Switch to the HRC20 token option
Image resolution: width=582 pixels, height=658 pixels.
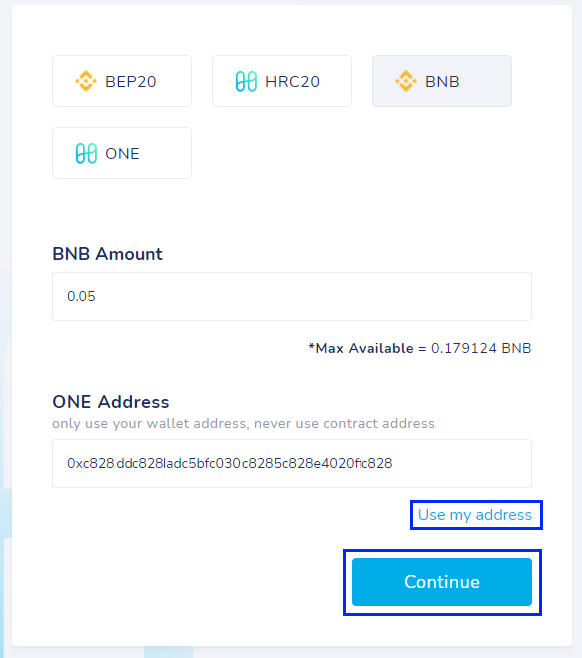[282, 81]
